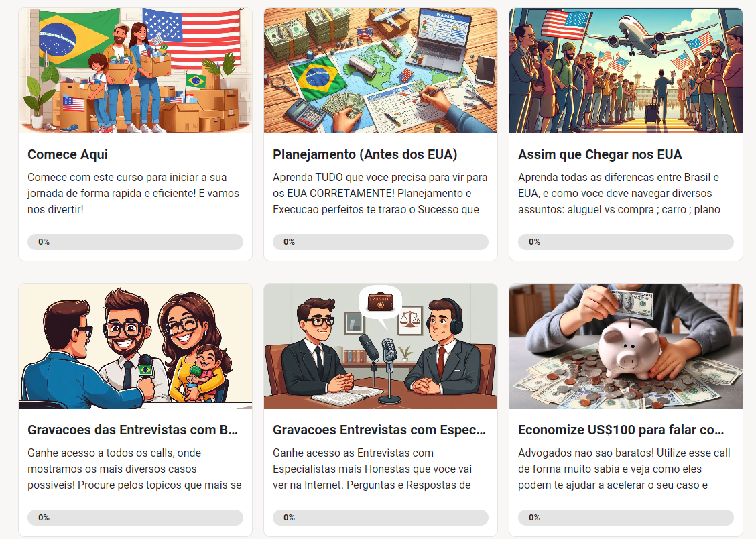Click description 'Advogados nao sao baratos!'
This screenshot has height=539, width=756.
pos(625,469)
